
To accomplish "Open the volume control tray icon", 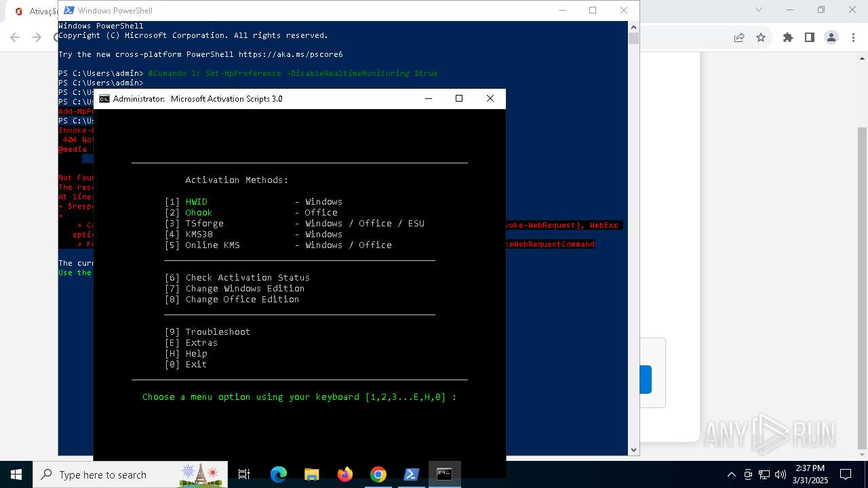I will coord(781,474).
